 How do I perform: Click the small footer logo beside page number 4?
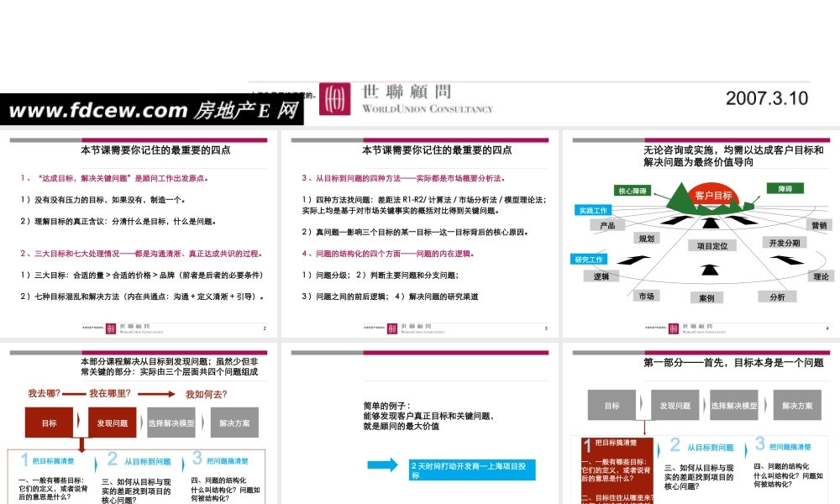pyautogui.click(x=674, y=328)
